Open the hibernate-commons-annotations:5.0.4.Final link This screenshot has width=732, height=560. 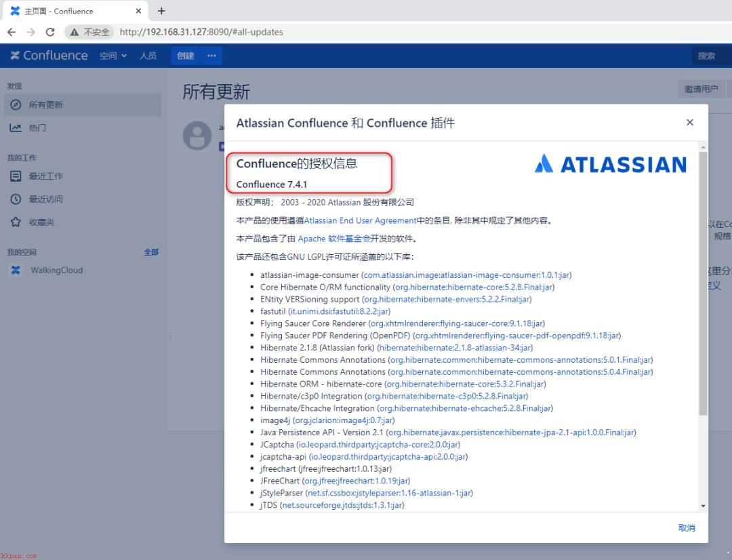click(521, 372)
